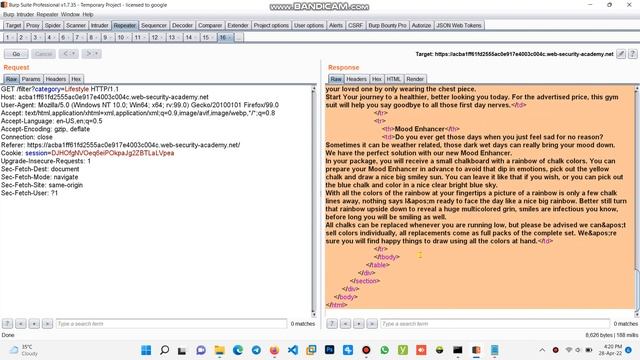
Task: Open Photoshop from the taskbar
Action: point(329,350)
